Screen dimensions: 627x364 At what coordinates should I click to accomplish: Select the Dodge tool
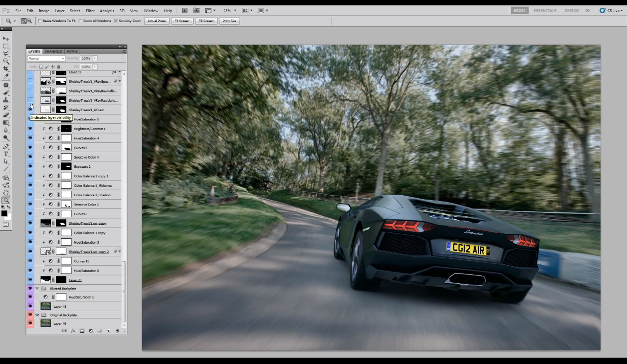tap(6, 138)
